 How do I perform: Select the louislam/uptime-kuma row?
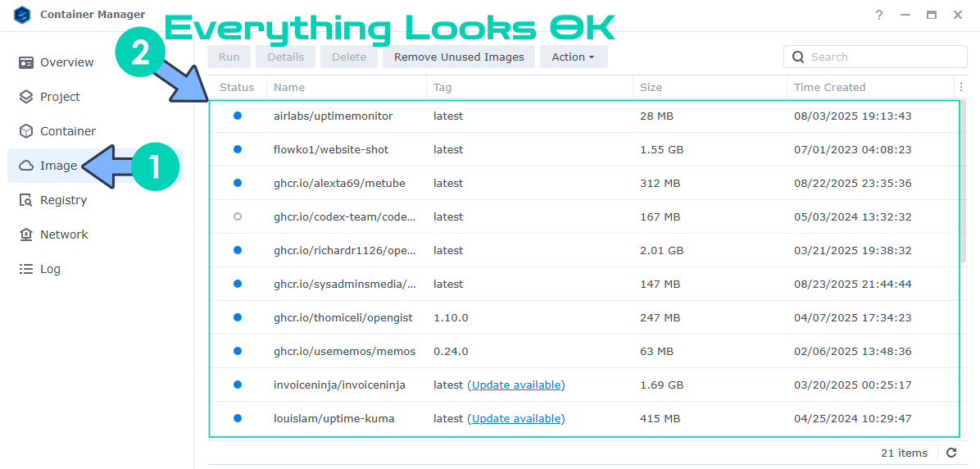[583, 419]
